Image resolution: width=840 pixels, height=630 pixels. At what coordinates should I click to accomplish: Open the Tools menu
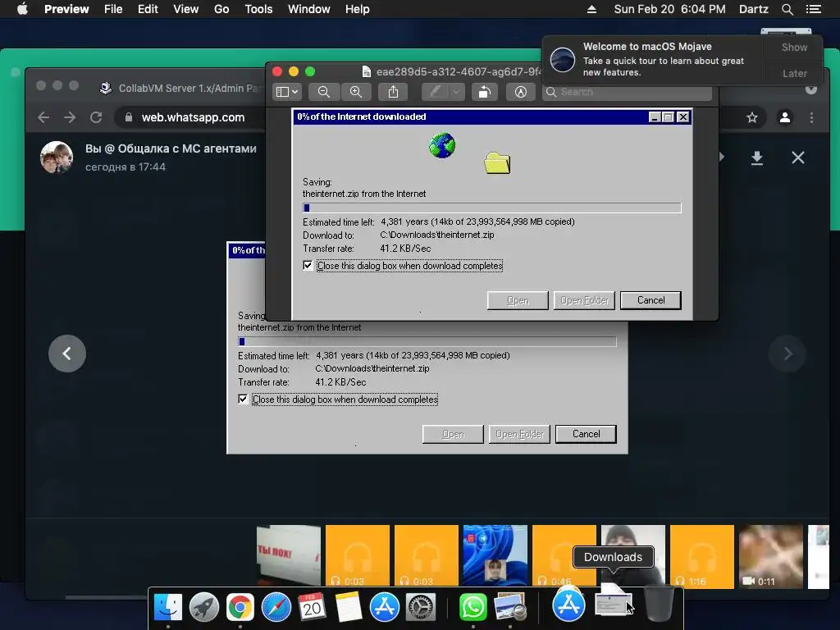pyautogui.click(x=258, y=9)
